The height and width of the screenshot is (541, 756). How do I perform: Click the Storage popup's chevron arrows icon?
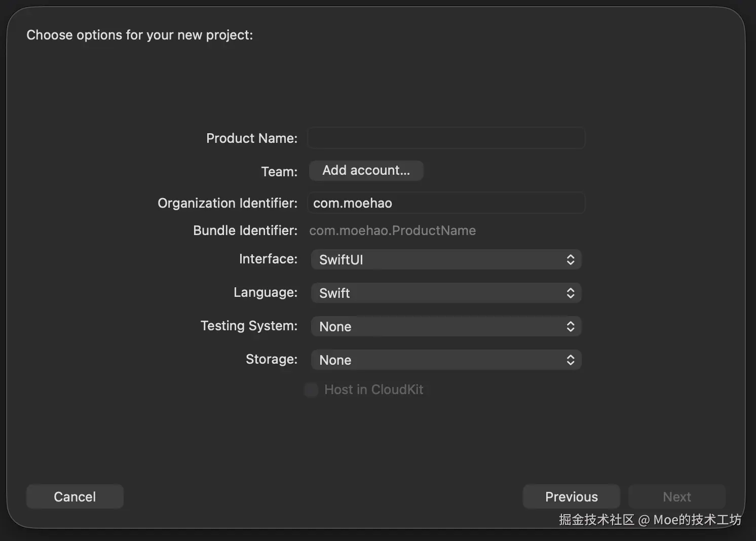pos(570,360)
